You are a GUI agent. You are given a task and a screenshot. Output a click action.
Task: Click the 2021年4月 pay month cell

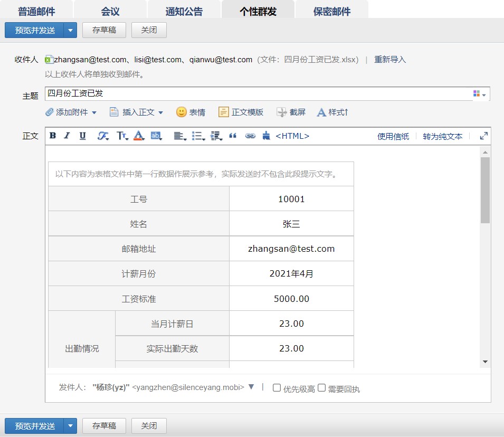tap(291, 273)
